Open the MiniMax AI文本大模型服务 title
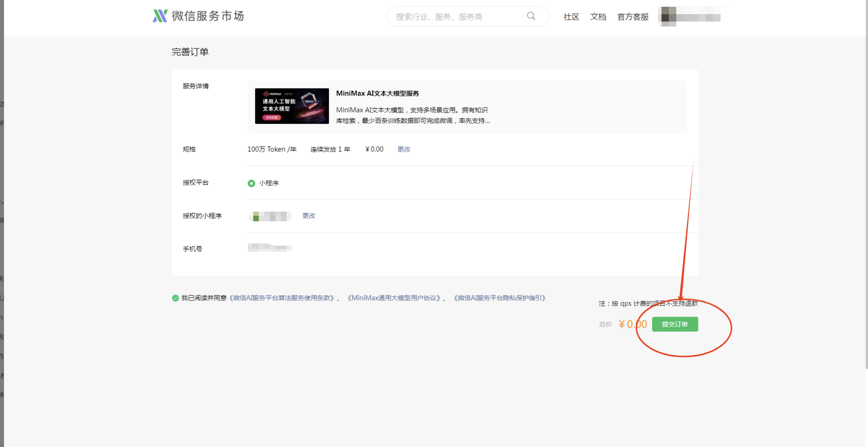This screenshot has width=868, height=447. pyautogui.click(x=377, y=93)
